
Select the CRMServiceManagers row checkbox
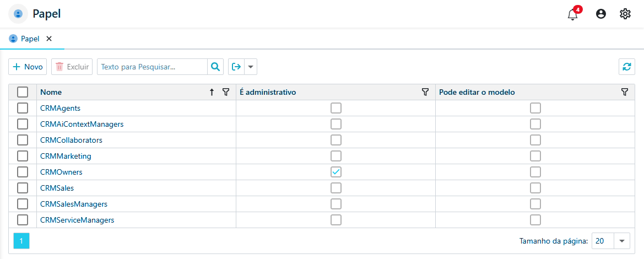coord(23,220)
